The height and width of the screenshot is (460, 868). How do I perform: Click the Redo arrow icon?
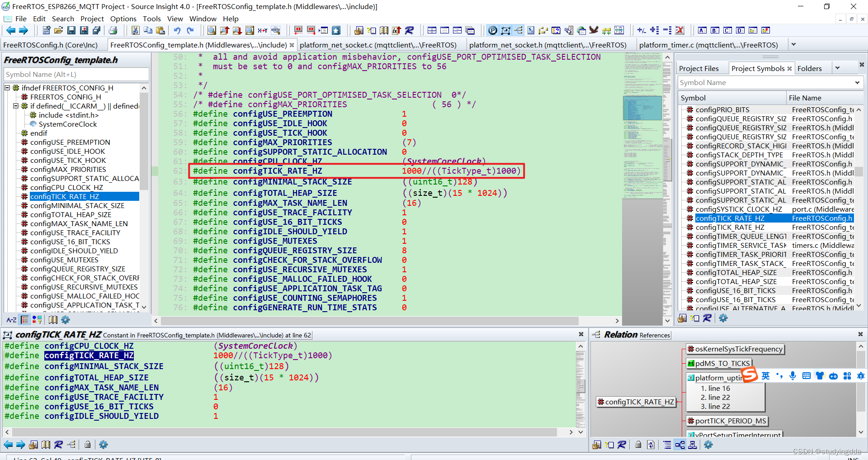[x=190, y=30]
